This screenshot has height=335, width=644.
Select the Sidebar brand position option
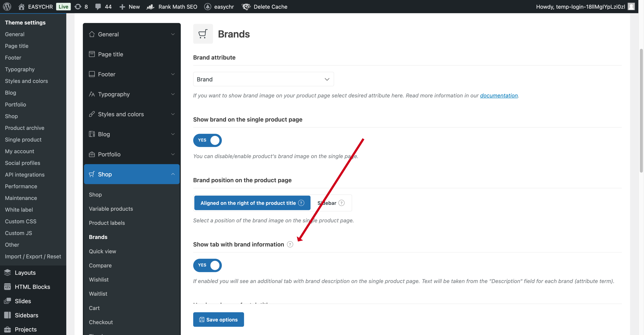pos(331,203)
